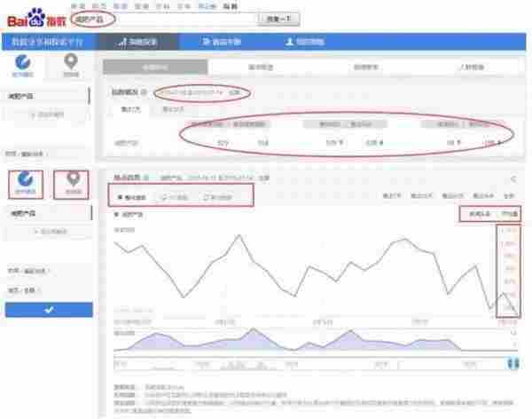Click the add comparison word box in lower sidebar
Image resolution: width=532 pixels, height=419 pixels.
tap(48, 232)
